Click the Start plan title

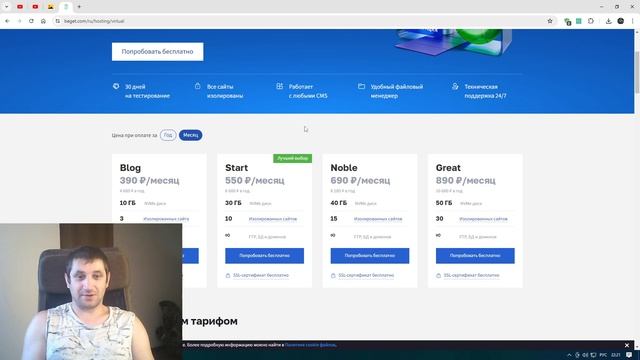(236, 168)
